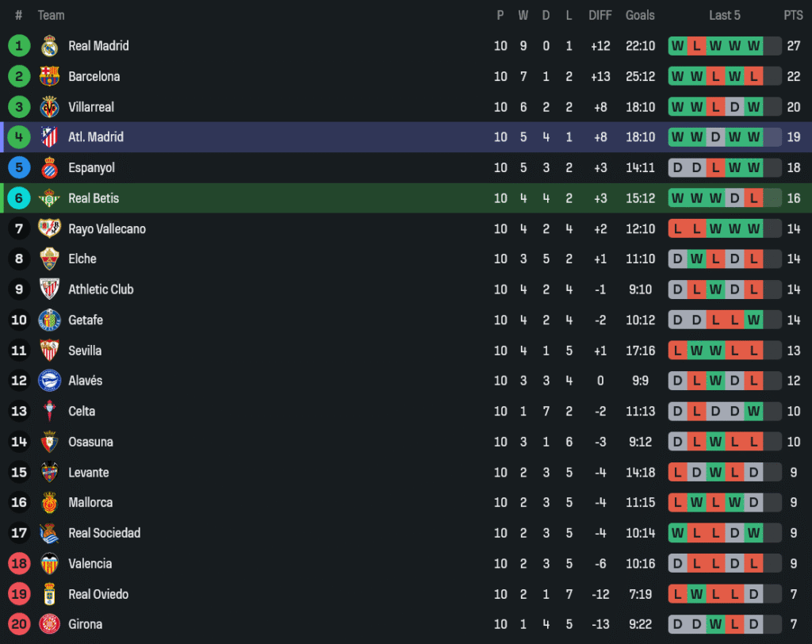Sort standings by DIFF column header
The height and width of the screenshot is (644, 812).
click(599, 15)
